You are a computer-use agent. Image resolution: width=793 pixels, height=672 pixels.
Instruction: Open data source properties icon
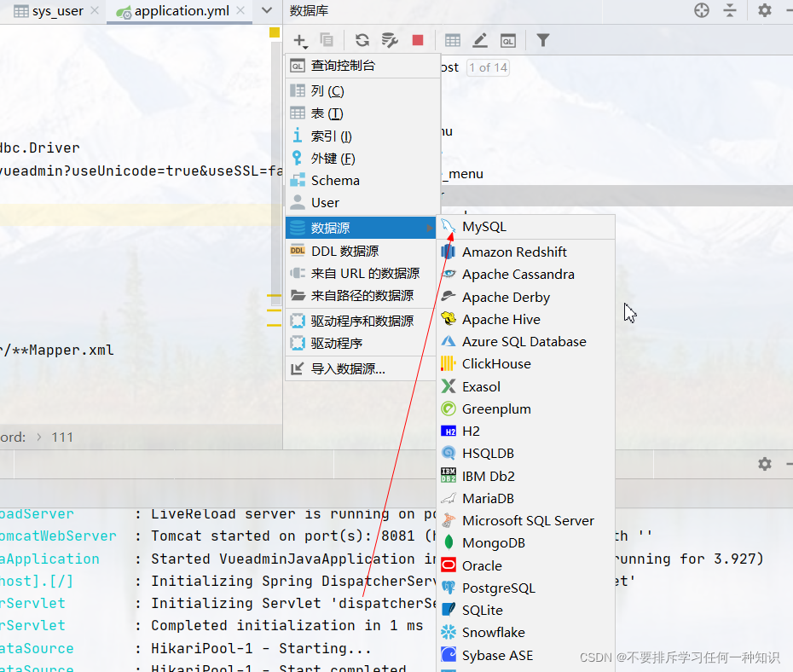390,40
